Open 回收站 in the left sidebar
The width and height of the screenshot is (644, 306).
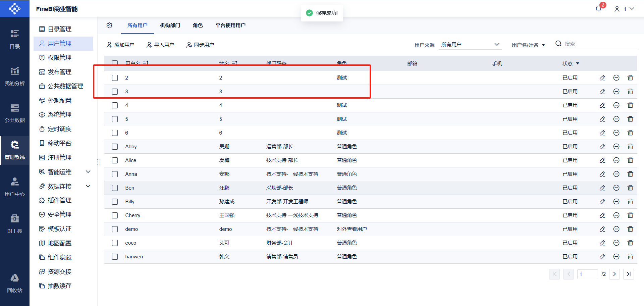15,283
